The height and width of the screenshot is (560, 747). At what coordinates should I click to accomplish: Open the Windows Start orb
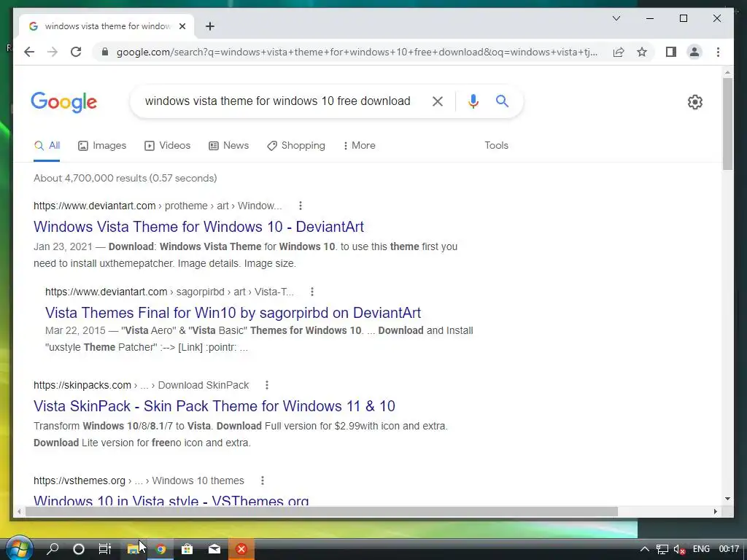tap(18, 548)
